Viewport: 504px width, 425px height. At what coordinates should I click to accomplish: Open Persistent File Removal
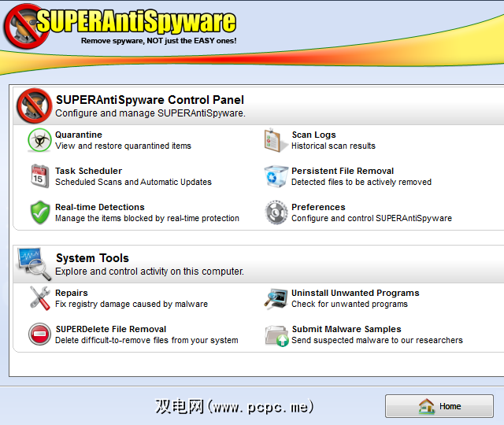343,171
